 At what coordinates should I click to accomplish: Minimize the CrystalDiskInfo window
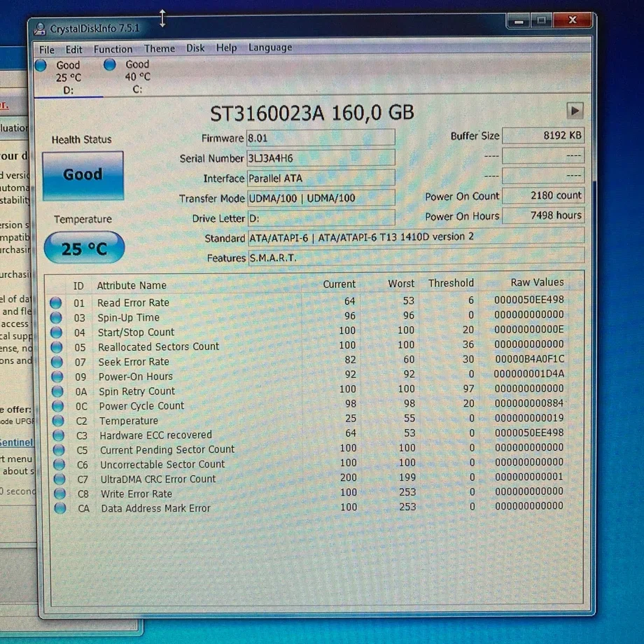pos(519,20)
